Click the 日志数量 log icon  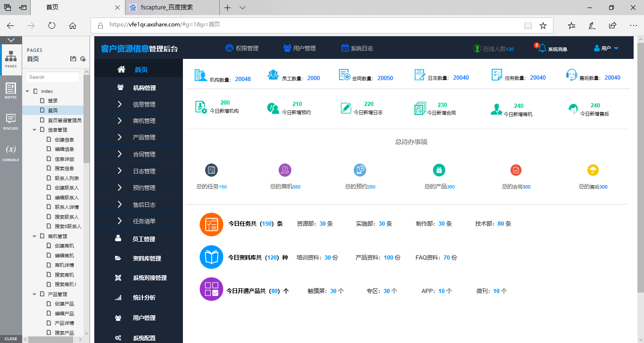(420, 75)
